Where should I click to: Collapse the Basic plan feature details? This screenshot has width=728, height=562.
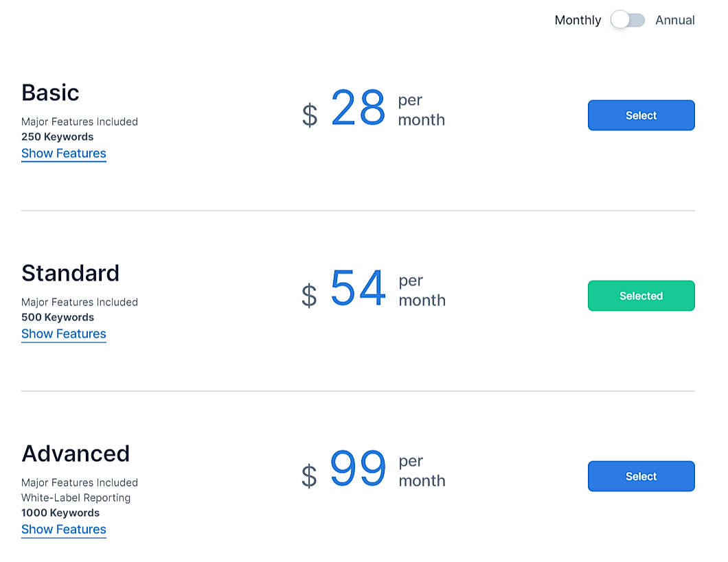tap(63, 153)
